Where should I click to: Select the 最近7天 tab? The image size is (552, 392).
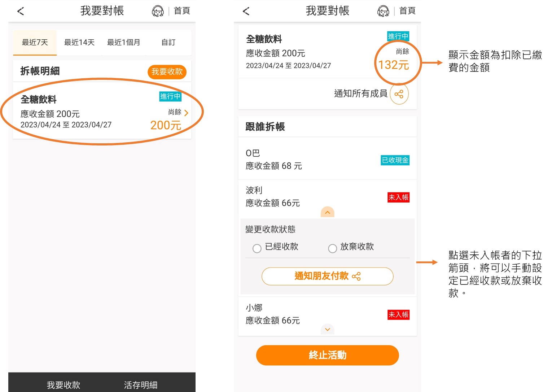point(35,43)
